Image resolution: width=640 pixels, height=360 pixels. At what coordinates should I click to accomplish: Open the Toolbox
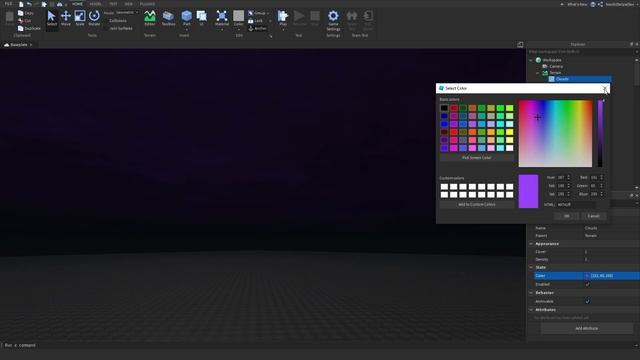coord(168,18)
